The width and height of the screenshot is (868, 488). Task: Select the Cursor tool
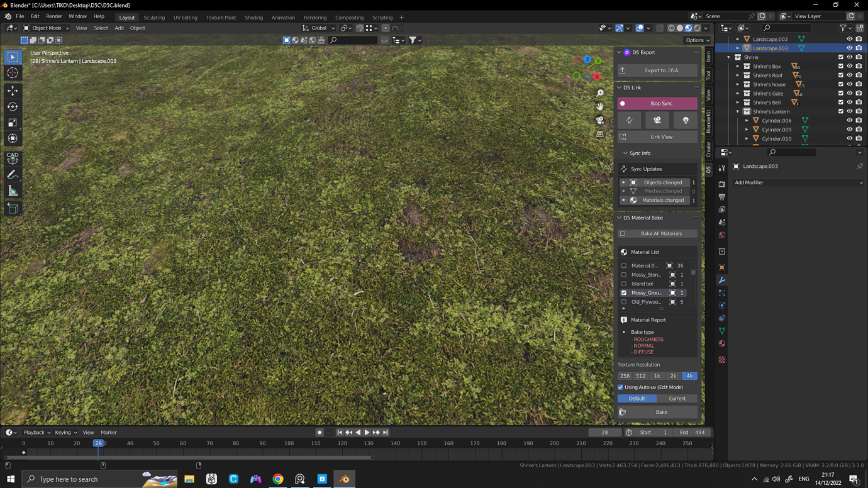coord(13,73)
